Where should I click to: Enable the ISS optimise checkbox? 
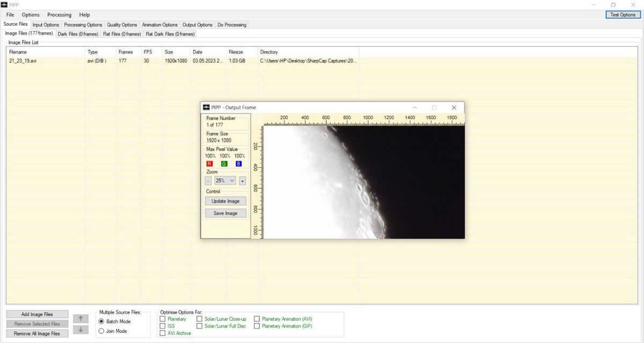pyautogui.click(x=163, y=326)
